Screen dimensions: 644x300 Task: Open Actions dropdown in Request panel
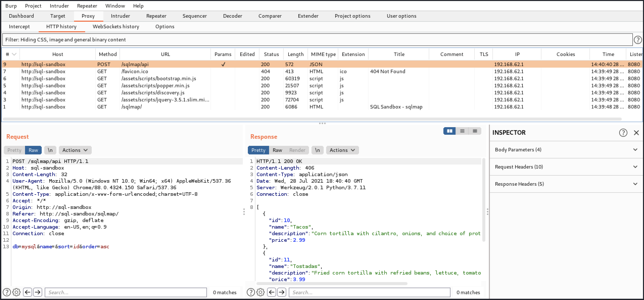pos(75,150)
